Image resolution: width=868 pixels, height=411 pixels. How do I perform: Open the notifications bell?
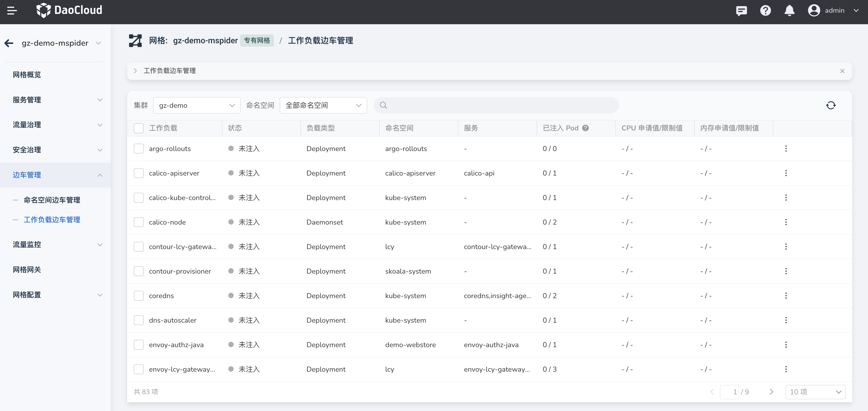[789, 11]
